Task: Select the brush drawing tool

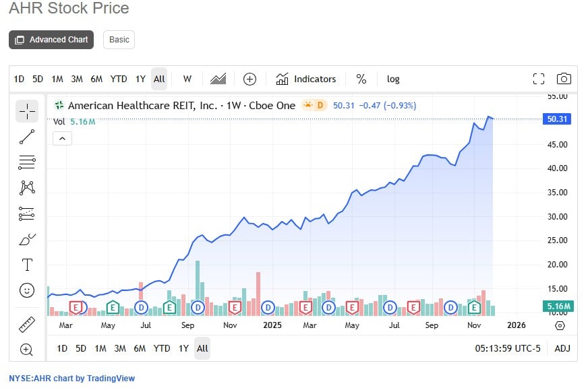Action: [x=27, y=239]
